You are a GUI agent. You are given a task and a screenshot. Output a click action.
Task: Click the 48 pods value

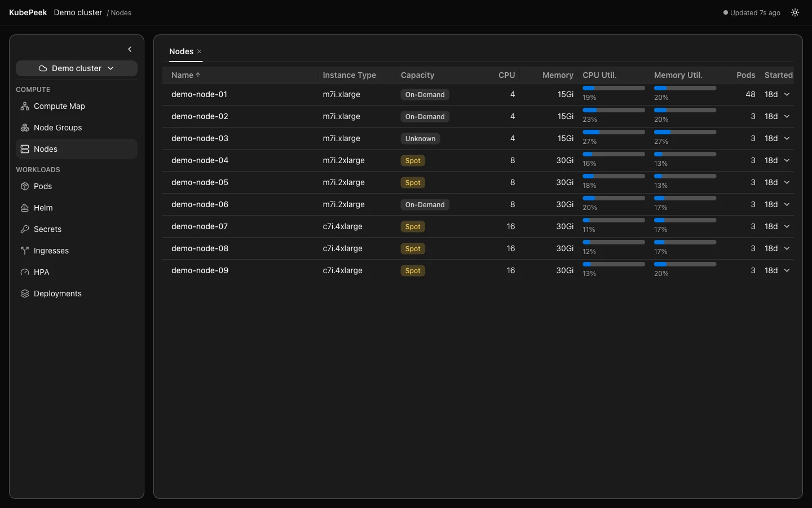tap(751, 94)
